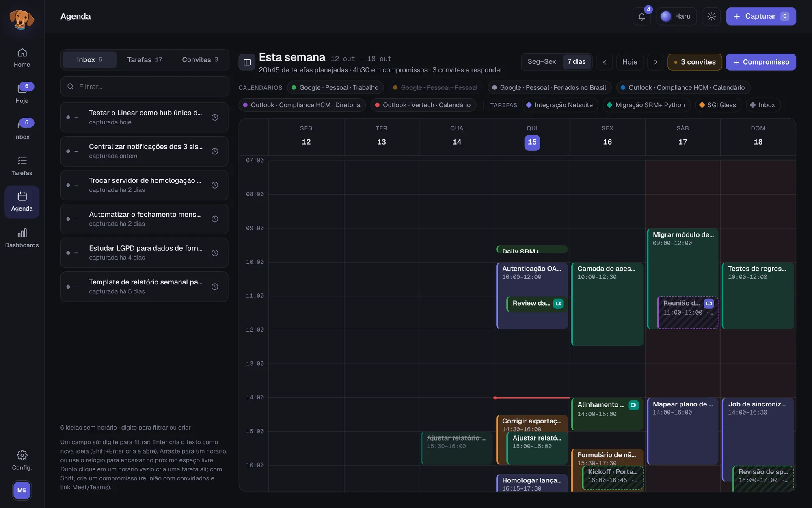This screenshot has height=508, width=812.
Task: Open the Haru user menu
Action: [x=676, y=17]
